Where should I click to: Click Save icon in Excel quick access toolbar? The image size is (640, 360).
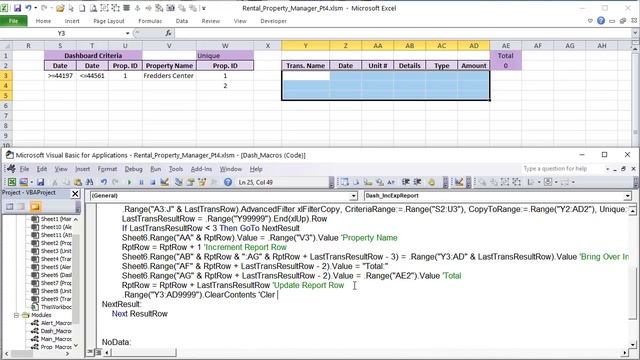(17, 8)
